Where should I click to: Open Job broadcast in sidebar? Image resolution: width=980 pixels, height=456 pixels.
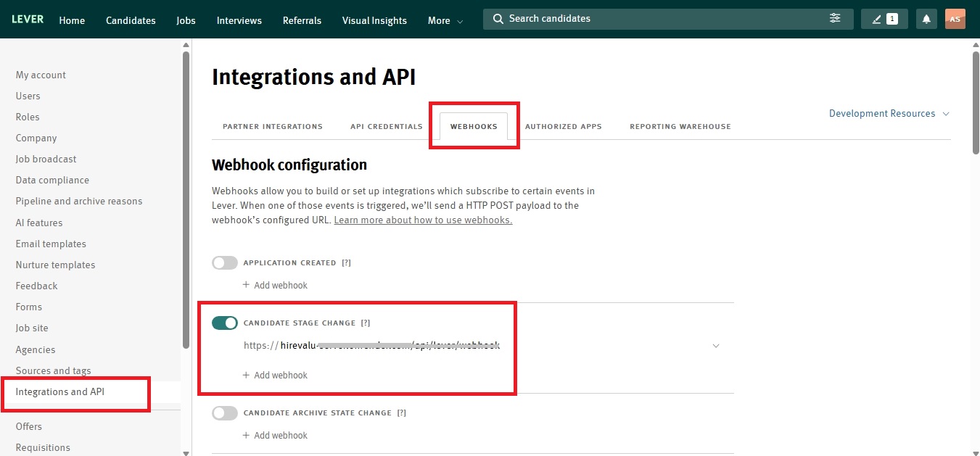pos(46,159)
